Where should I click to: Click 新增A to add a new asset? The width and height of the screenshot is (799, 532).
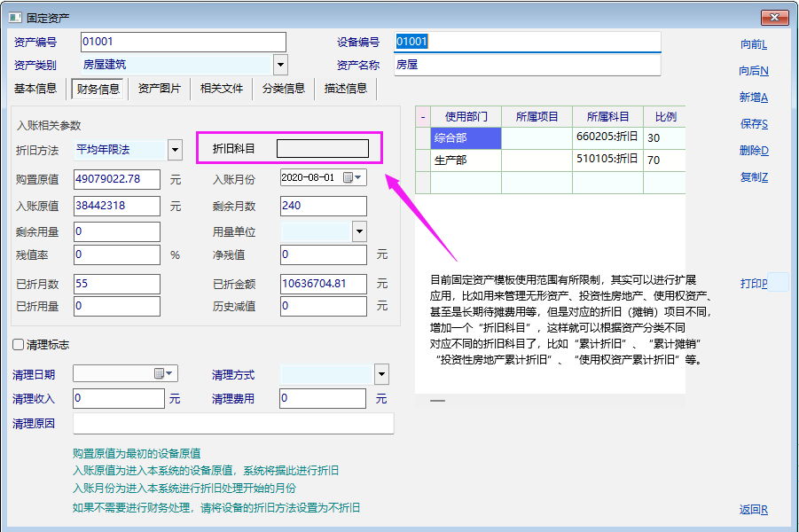tap(753, 98)
